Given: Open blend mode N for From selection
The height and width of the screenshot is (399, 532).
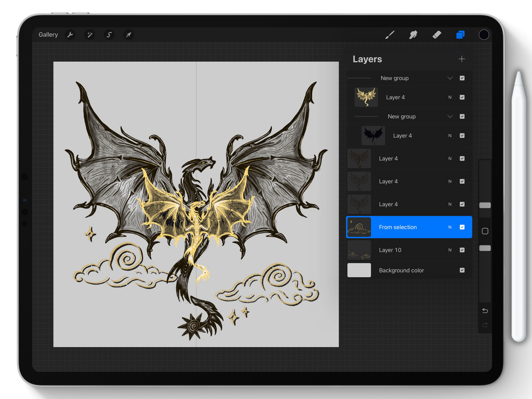Looking at the screenshot, I should (450, 227).
